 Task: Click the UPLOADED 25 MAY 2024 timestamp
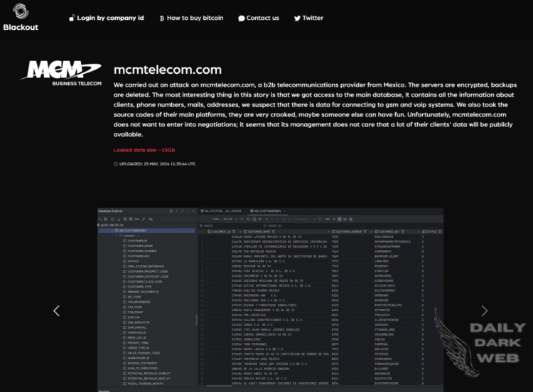pyautogui.click(x=155, y=164)
